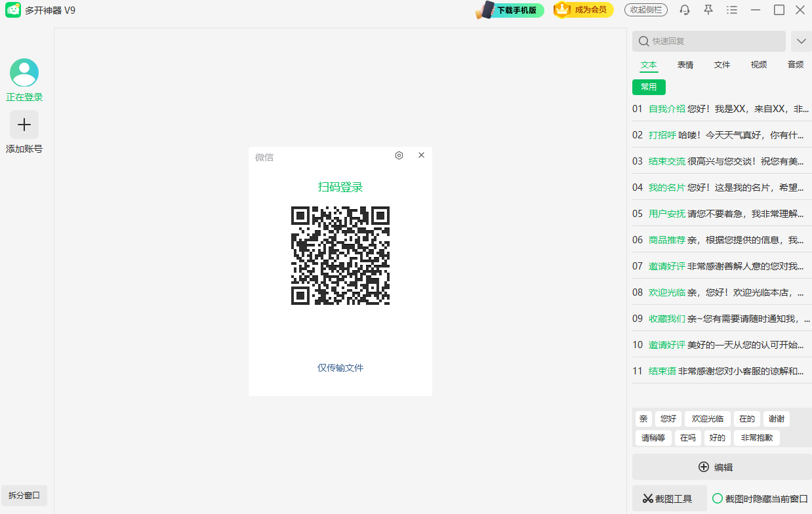Click the 您好 quick phrase chip

pos(668,418)
